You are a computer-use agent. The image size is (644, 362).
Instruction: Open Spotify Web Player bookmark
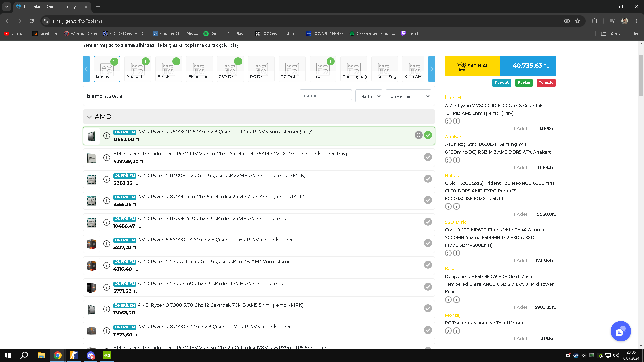click(x=226, y=34)
